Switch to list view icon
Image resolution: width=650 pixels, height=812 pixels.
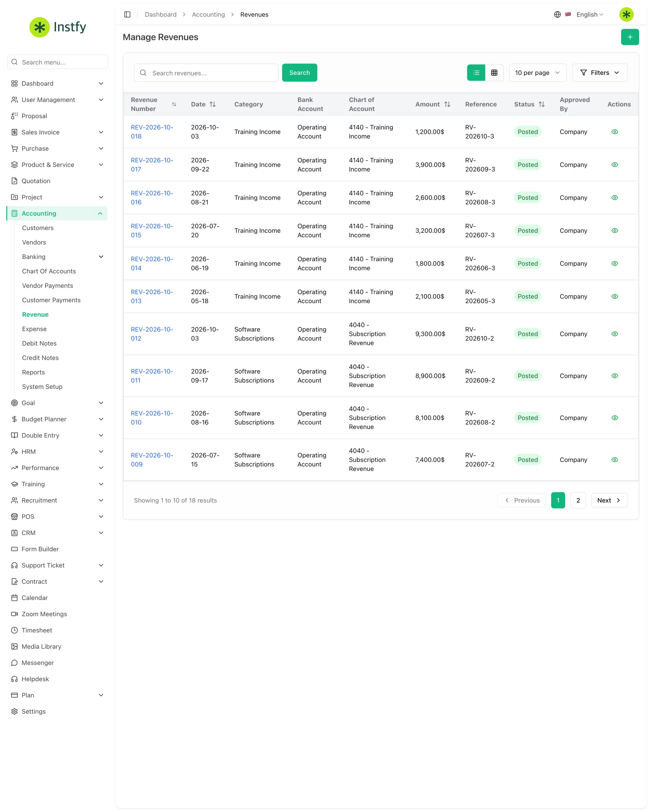(x=476, y=73)
